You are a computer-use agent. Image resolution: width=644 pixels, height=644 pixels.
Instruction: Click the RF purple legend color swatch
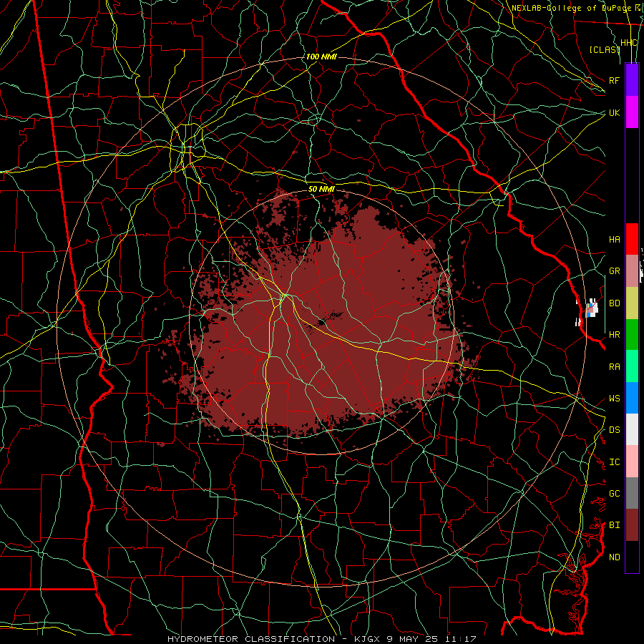632,80
